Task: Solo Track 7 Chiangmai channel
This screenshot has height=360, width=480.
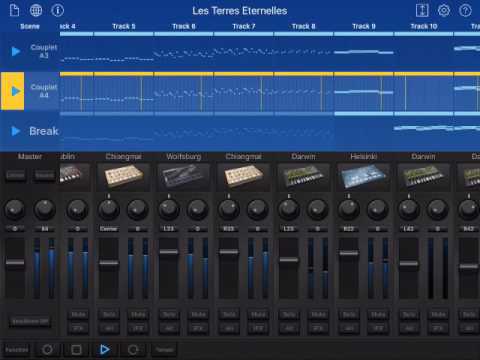Action: (229, 314)
